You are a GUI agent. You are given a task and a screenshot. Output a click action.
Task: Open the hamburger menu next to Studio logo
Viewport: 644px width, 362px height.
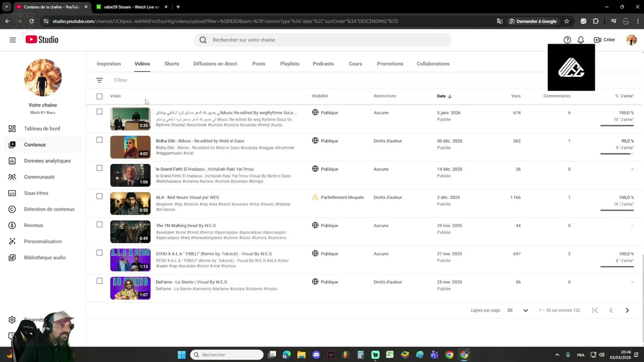tap(13, 40)
